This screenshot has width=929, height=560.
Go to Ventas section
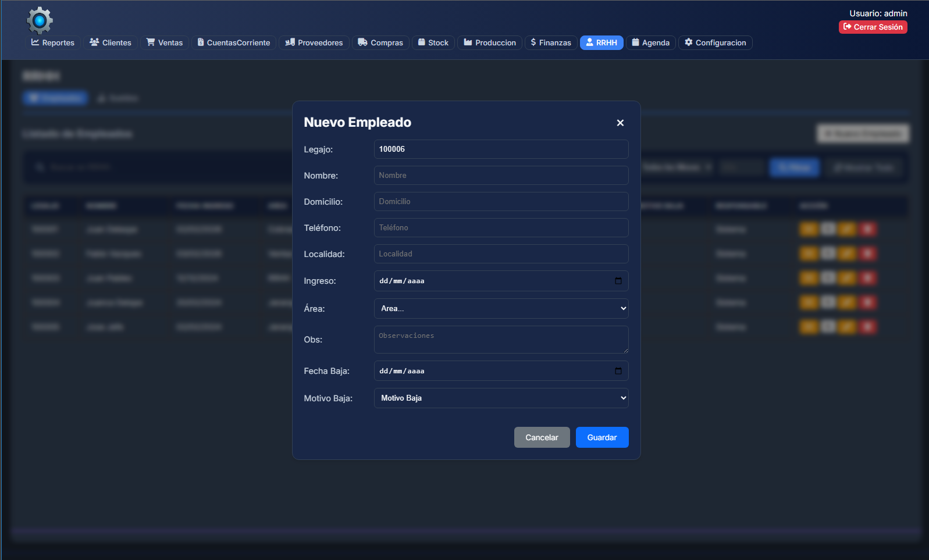[x=165, y=42]
